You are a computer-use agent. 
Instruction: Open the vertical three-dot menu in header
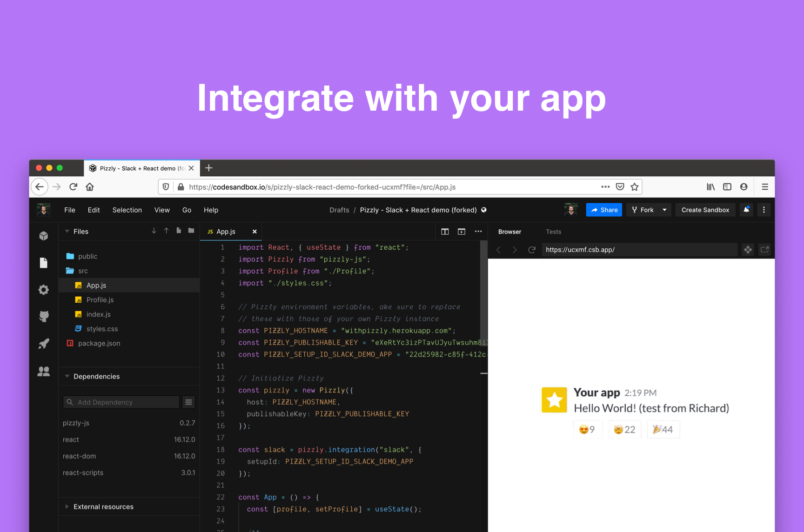tap(764, 210)
